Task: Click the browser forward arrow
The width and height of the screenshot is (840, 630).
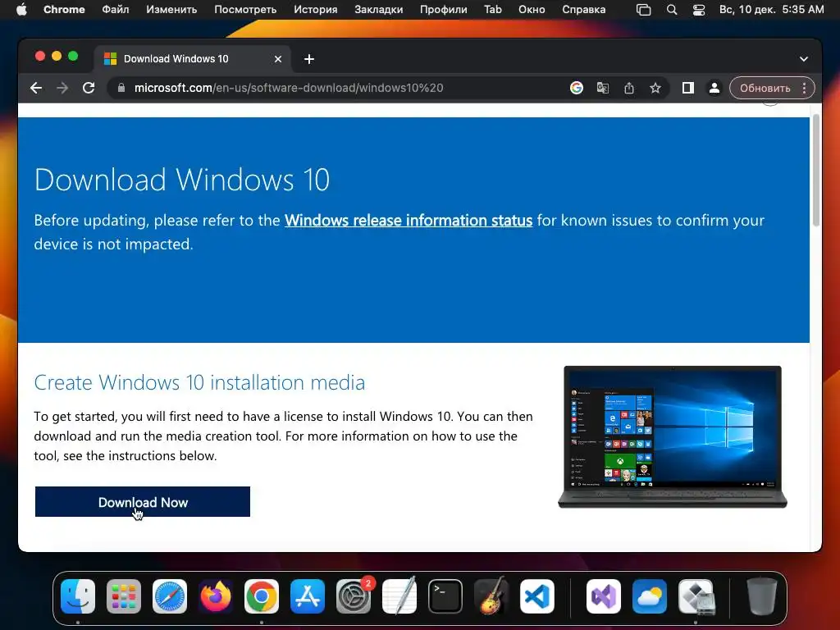Action: pos(62,88)
